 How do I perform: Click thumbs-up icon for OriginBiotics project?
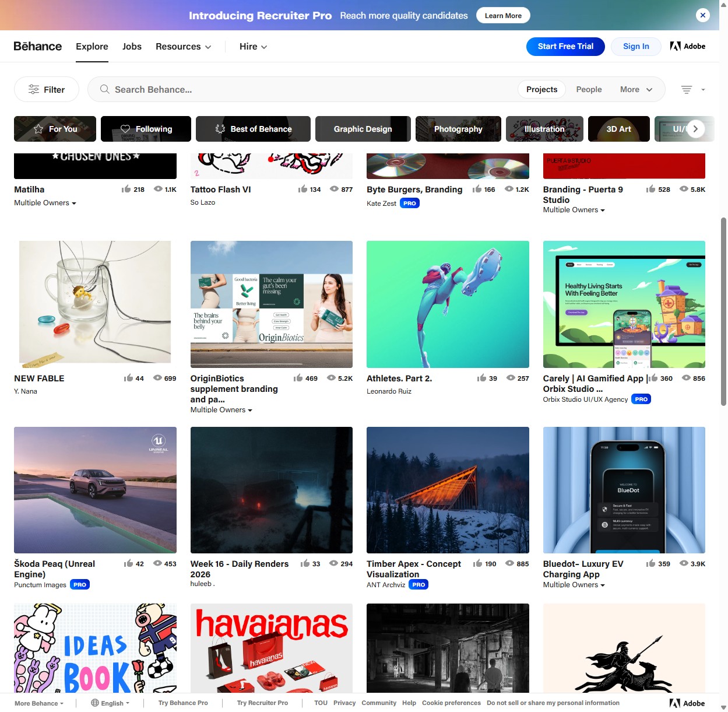[298, 378]
